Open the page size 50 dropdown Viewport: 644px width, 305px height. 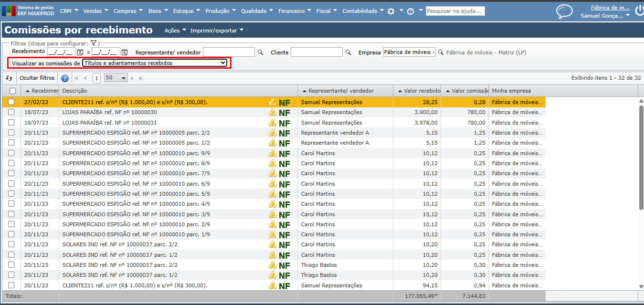point(116,78)
